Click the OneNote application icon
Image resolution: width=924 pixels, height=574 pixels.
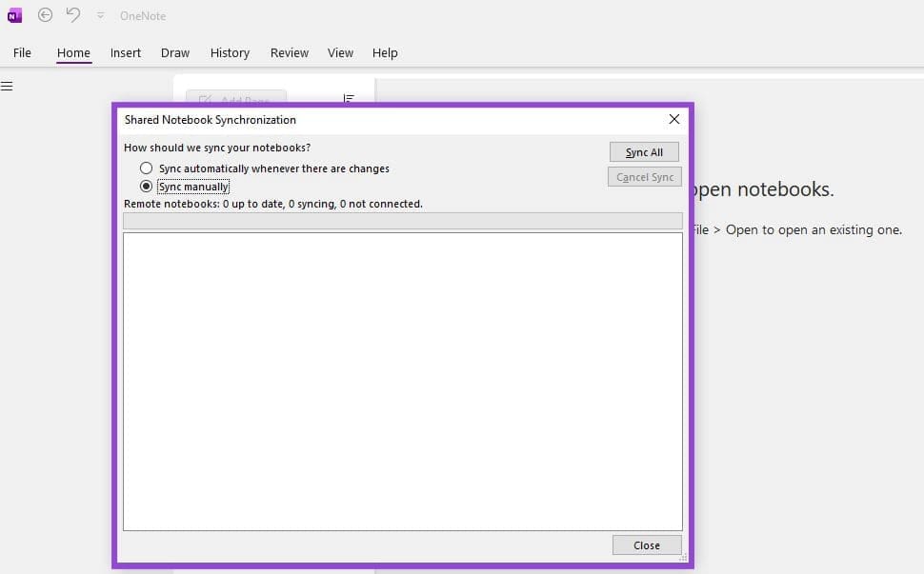point(13,14)
